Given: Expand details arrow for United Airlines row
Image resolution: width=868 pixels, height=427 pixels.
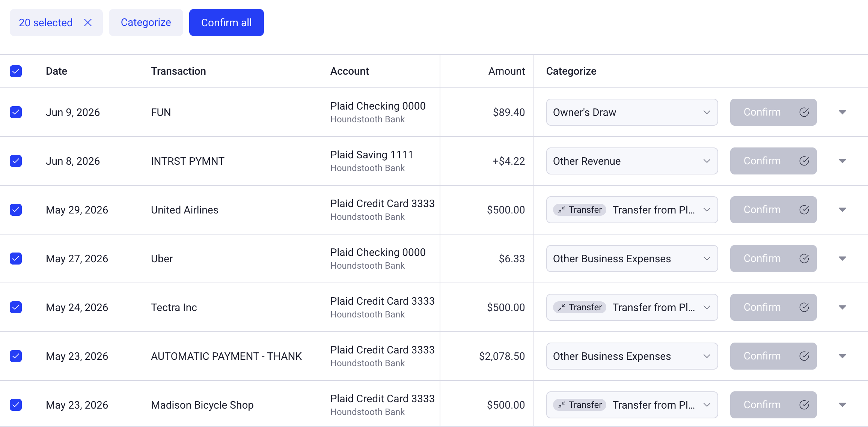Looking at the screenshot, I should [842, 210].
